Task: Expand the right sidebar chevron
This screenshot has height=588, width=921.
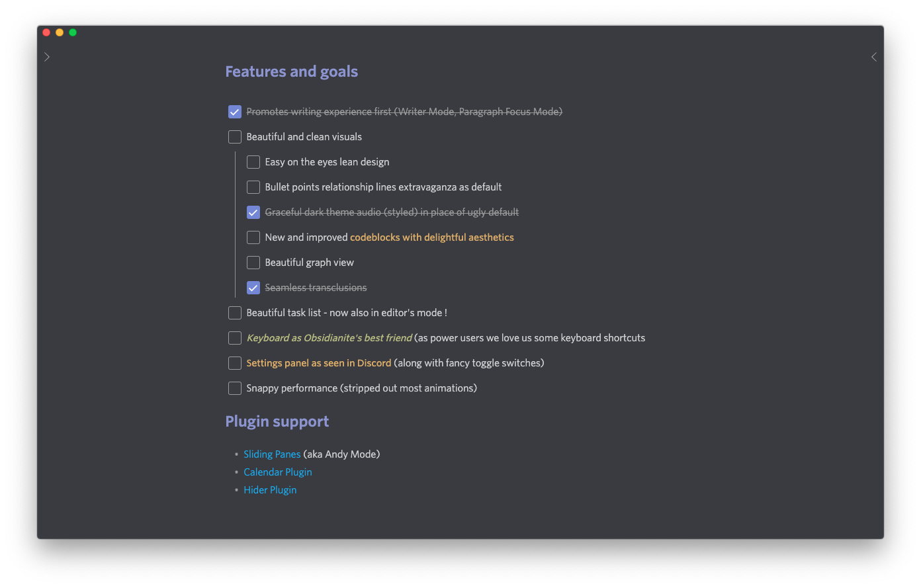Action: coord(874,57)
